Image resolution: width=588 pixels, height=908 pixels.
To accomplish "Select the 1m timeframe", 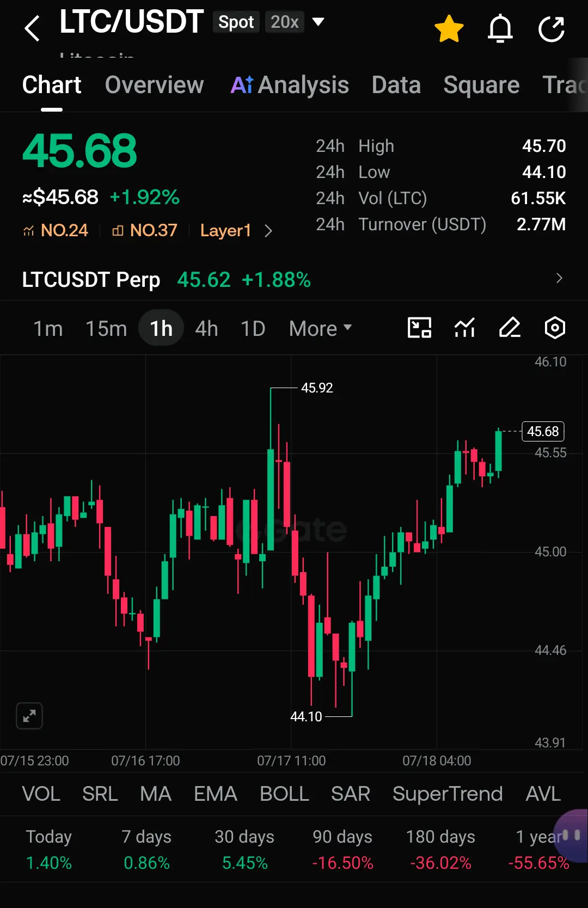I will click(48, 328).
